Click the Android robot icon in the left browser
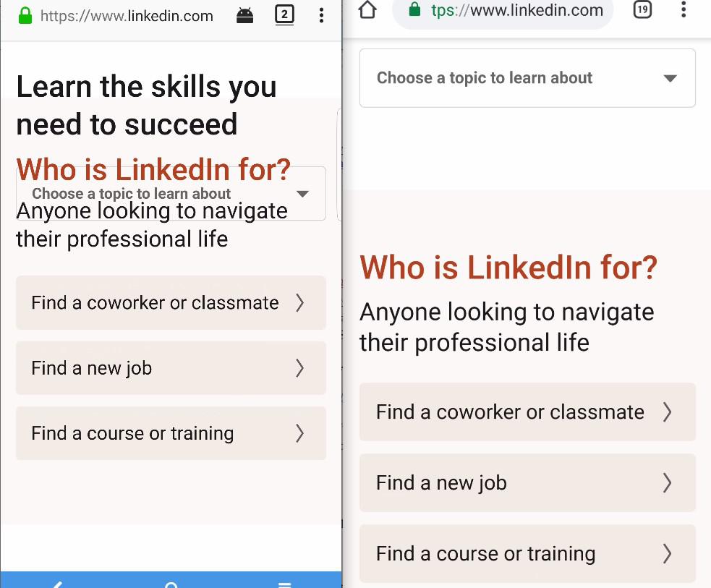 pyautogui.click(x=245, y=16)
